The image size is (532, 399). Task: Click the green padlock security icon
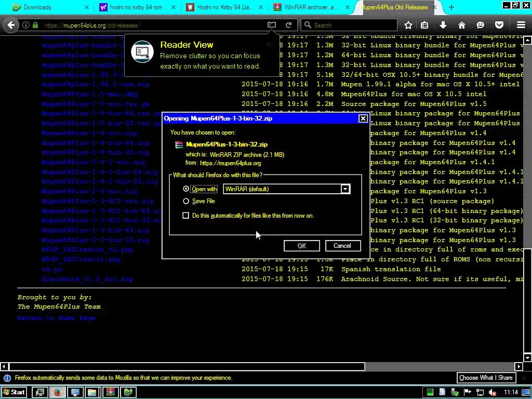click(x=35, y=25)
